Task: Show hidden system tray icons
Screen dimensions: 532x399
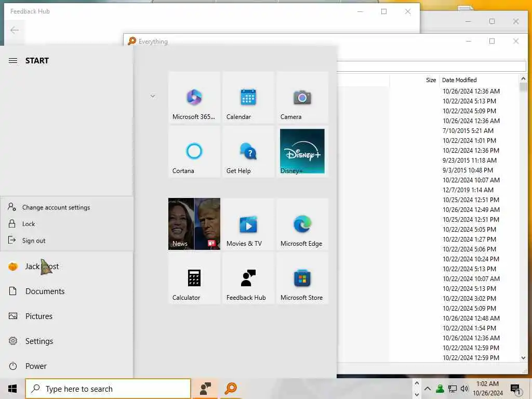Action: tap(428, 389)
